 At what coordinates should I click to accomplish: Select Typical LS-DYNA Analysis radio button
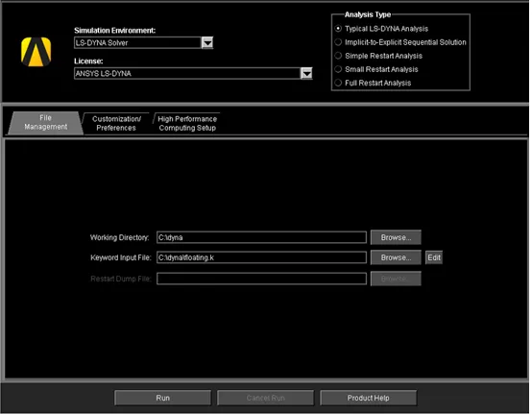[x=338, y=29]
